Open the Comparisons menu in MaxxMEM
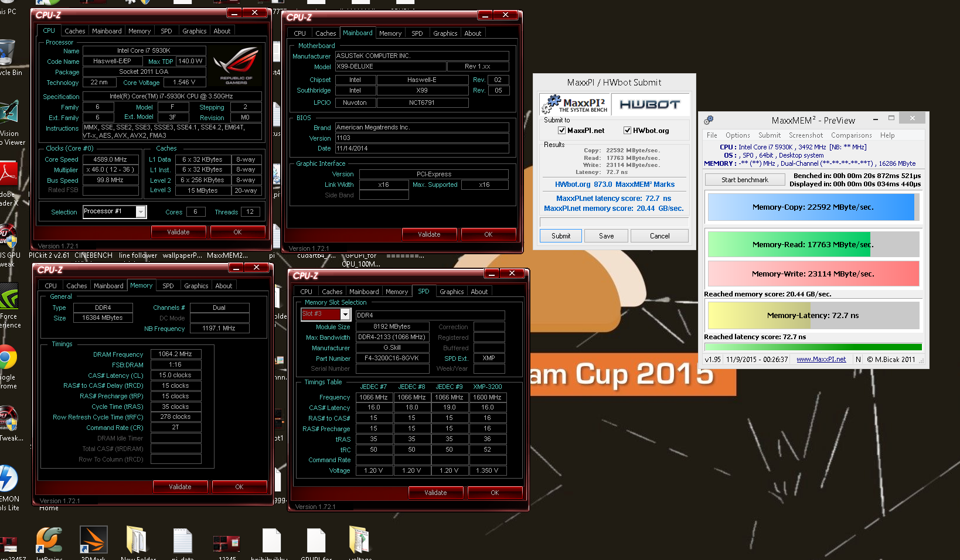 coord(851,135)
